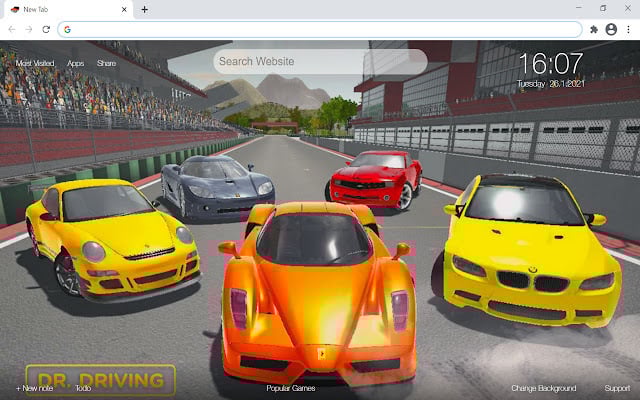Minimize the browser window
Screen dimensions: 640x400
pos(579,8)
